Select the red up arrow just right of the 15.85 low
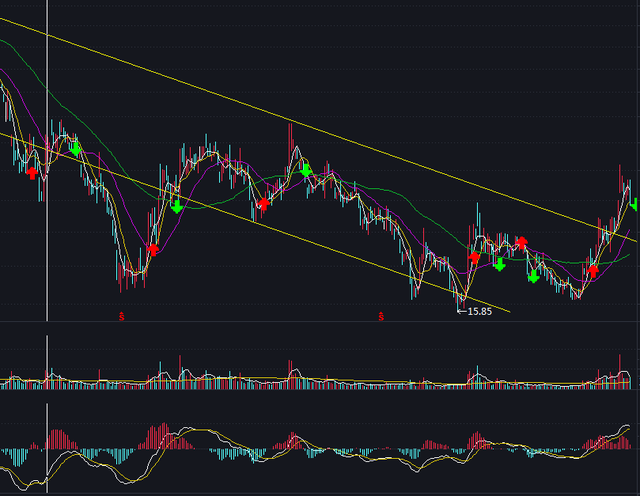Image resolution: width=640 pixels, height=496 pixels. click(x=474, y=258)
